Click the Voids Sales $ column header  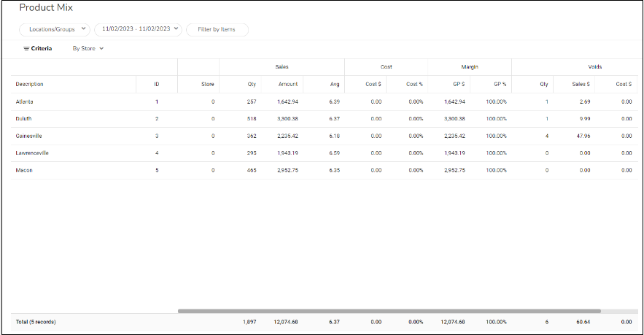point(581,84)
